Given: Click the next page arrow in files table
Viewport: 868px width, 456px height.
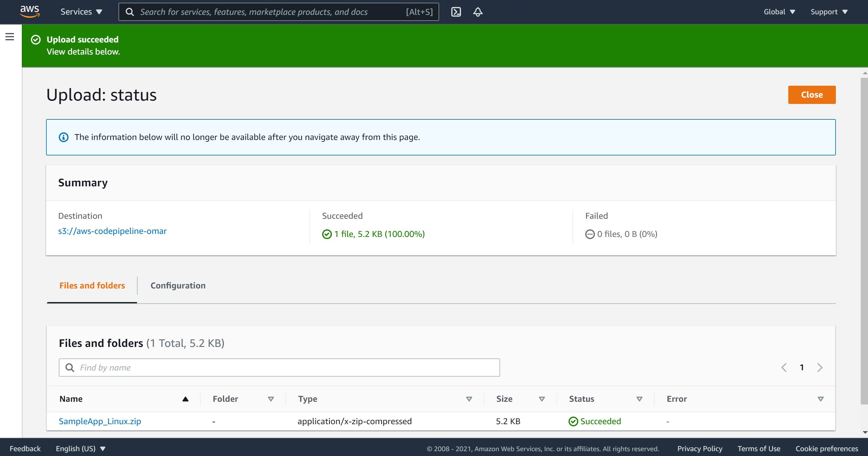Looking at the screenshot, I should [x=820, y=367].
